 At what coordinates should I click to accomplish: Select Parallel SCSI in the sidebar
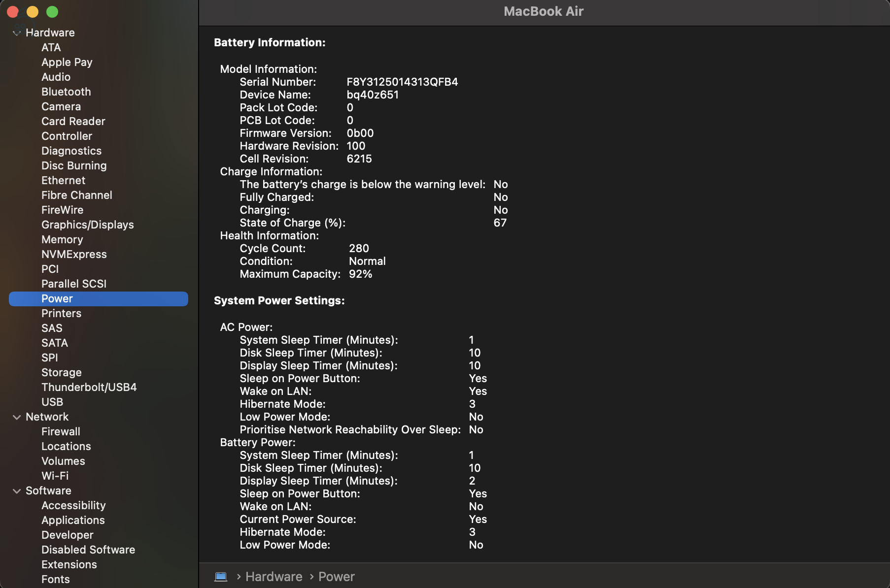tap(74, 284)
